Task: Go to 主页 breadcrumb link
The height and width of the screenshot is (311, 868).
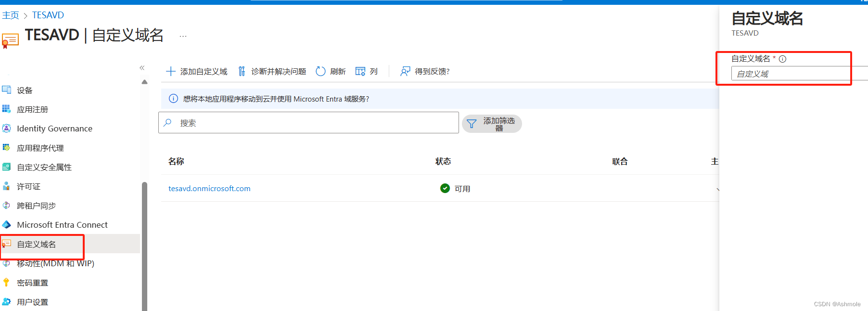Action: [11, 15]
